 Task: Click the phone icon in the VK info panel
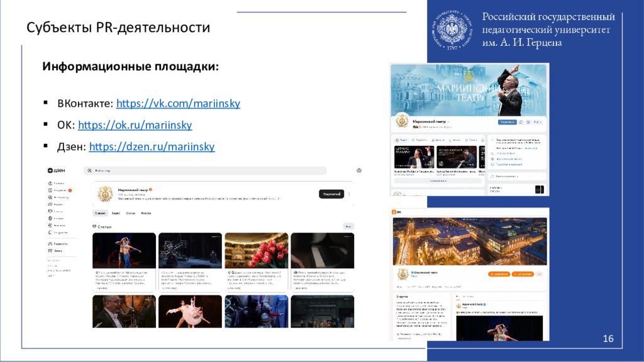[493, 153]
